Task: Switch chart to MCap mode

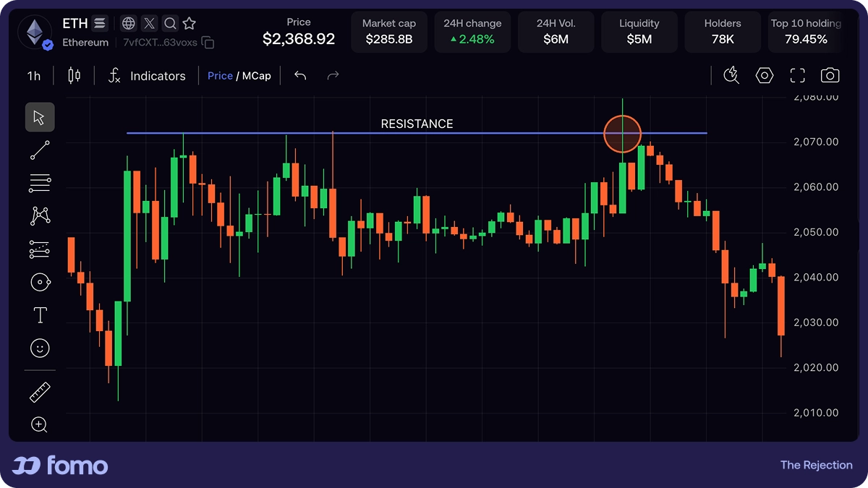Action: pos(257,76)
